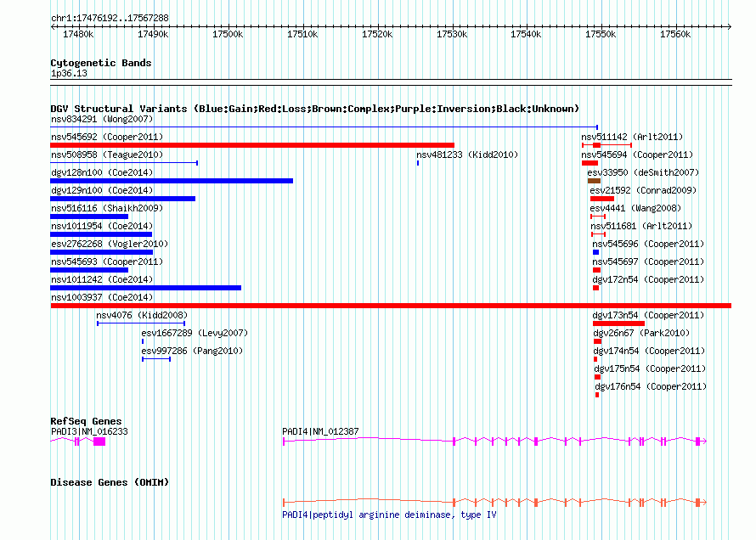Click the nsv545692 (Cooper2011) red loss bar
Image resolution: width=756 pixels, height=540 pixels.
tap(252, 145)
